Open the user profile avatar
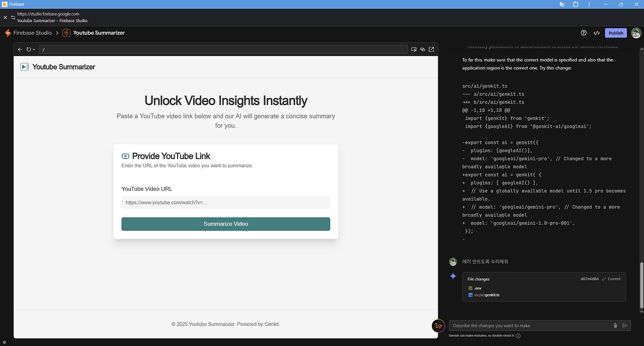The image size is (644, 346). (636, 33)
